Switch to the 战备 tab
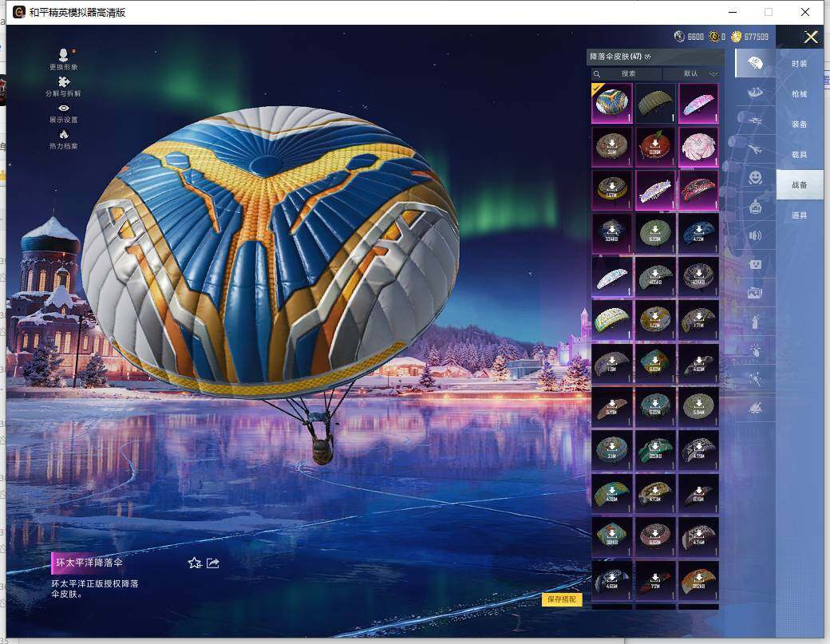 (x=800, y=184)
